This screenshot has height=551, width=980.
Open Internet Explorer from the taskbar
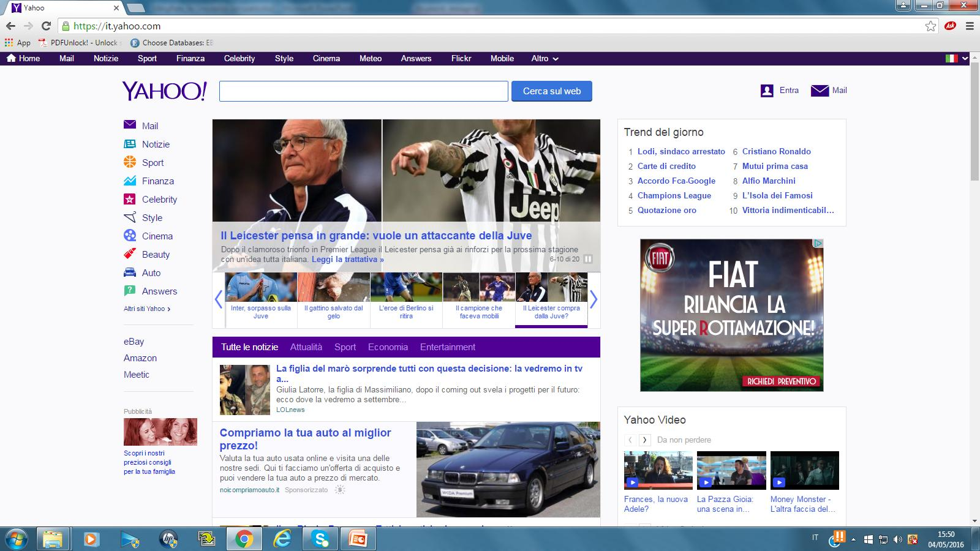tap(282, 539)
